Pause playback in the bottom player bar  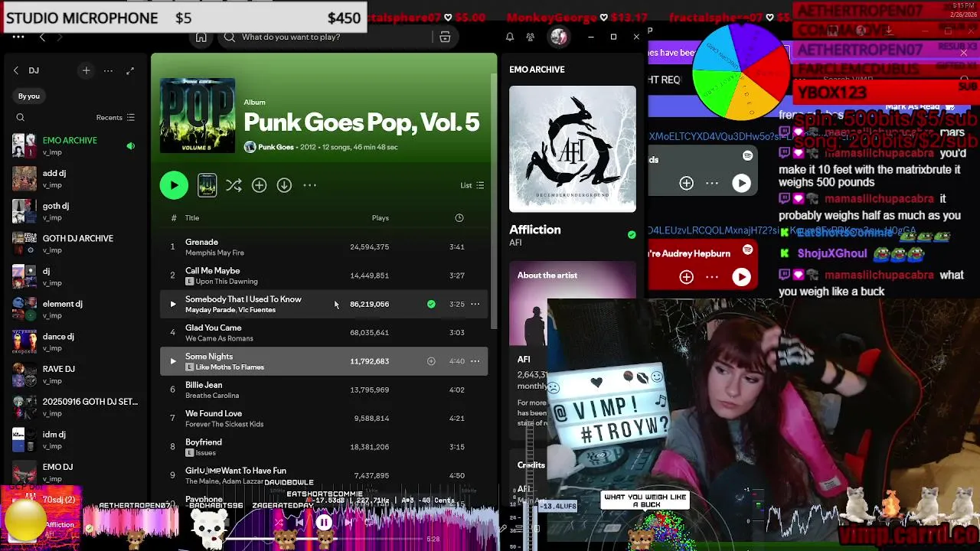(324, 523)
